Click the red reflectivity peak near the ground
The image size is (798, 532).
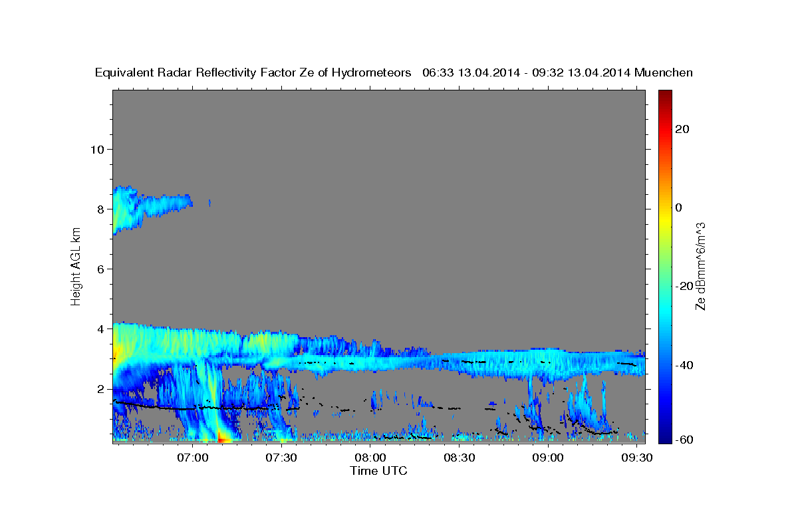click(x=223, y=438)
